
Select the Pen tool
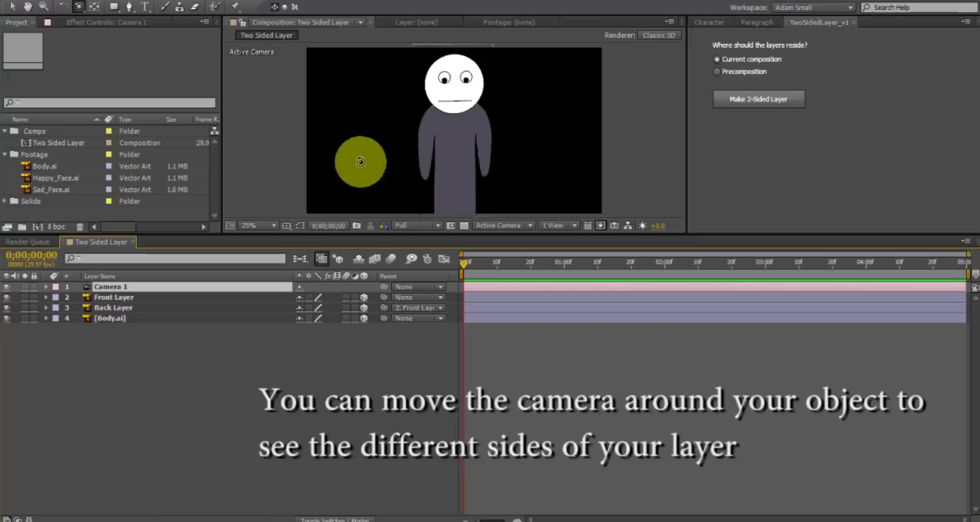(x=129, y=7)
